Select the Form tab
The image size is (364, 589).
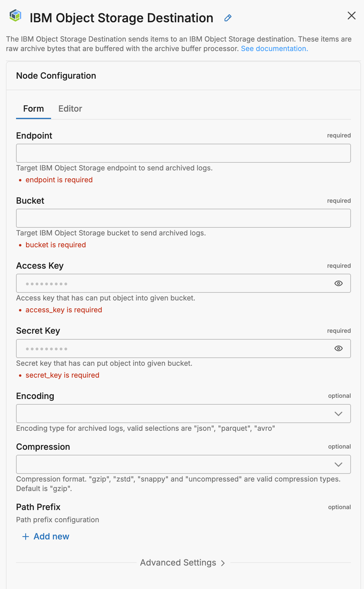34,109
